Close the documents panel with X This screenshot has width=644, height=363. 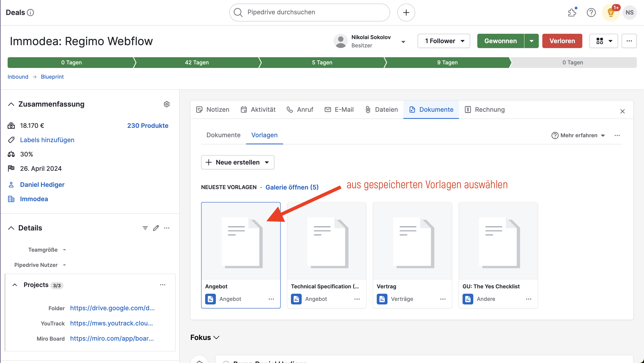(x=622, y=111)
